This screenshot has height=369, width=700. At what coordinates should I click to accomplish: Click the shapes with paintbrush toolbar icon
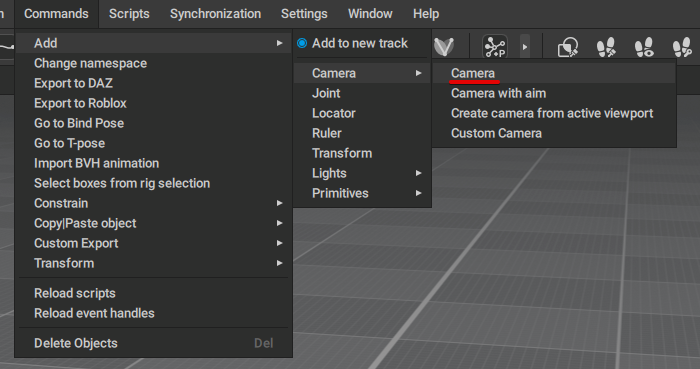[x=568, y=47]
